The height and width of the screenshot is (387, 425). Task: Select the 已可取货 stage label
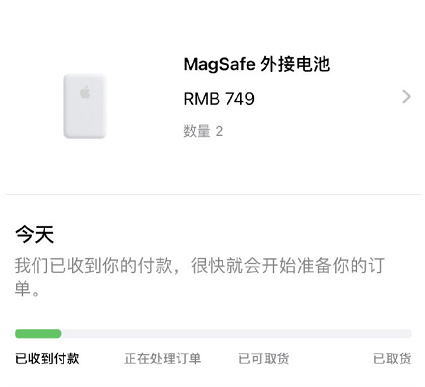pyautogui.click(x=264, y=359)
